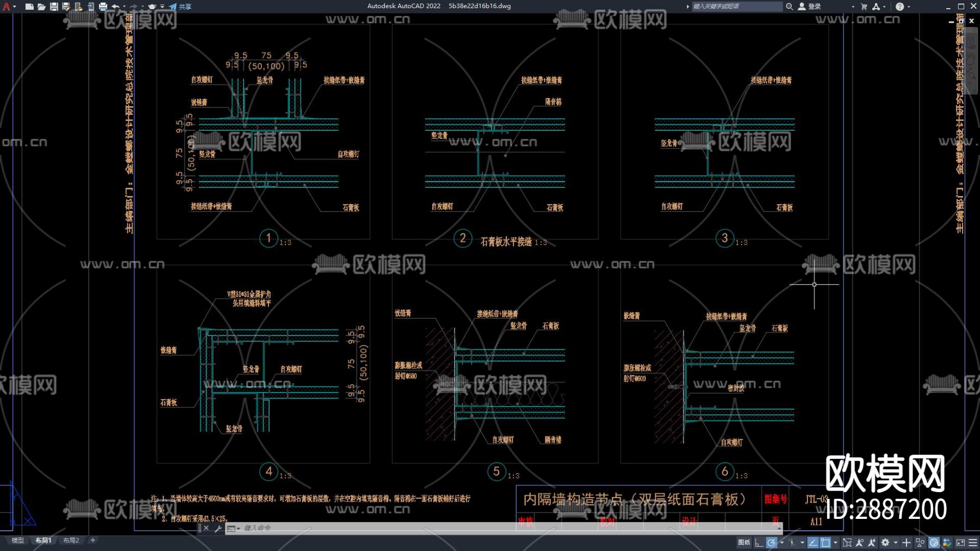Viewport: 980px width, 551px height.
Task: Click the 图集号 label in title block
Action: [x=775, y=499]
